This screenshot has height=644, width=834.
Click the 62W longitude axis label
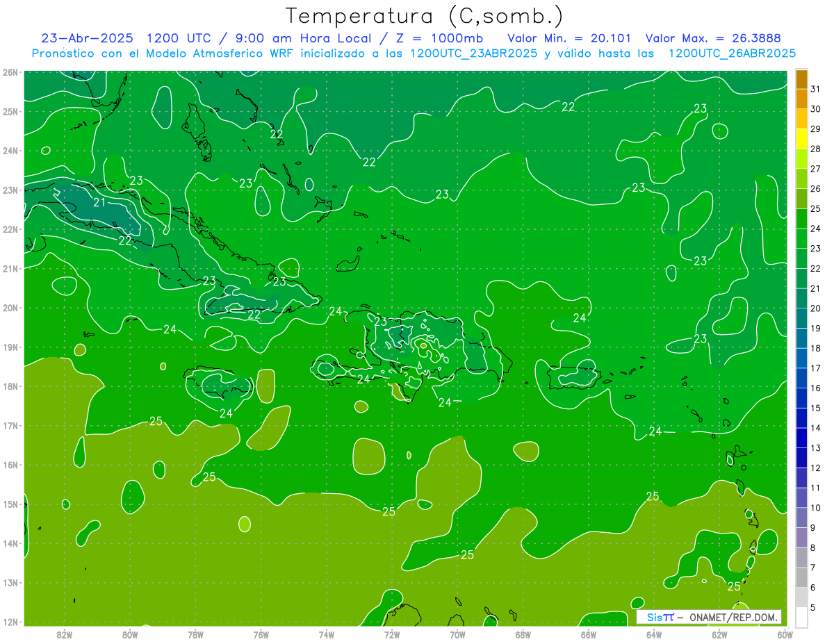tap(719, 634)
